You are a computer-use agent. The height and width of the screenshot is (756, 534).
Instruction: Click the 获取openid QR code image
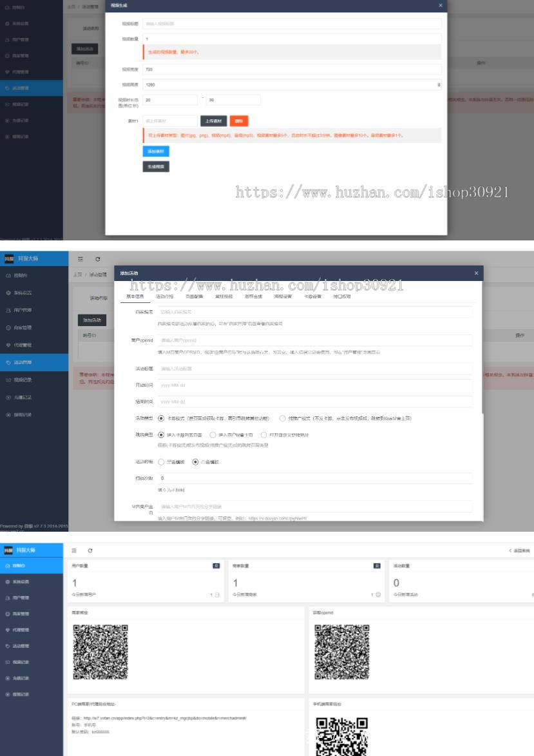[341, 652]
